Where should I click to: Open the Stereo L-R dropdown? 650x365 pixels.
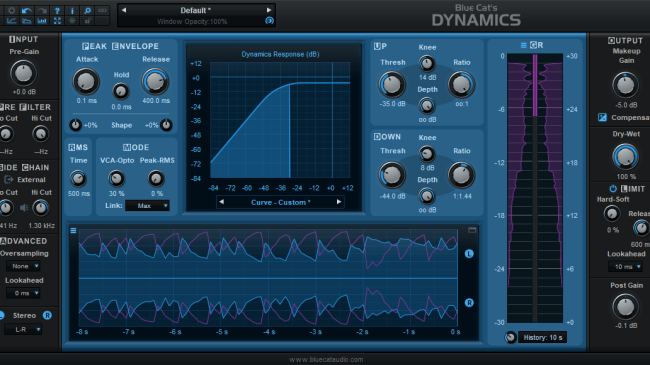23,330
